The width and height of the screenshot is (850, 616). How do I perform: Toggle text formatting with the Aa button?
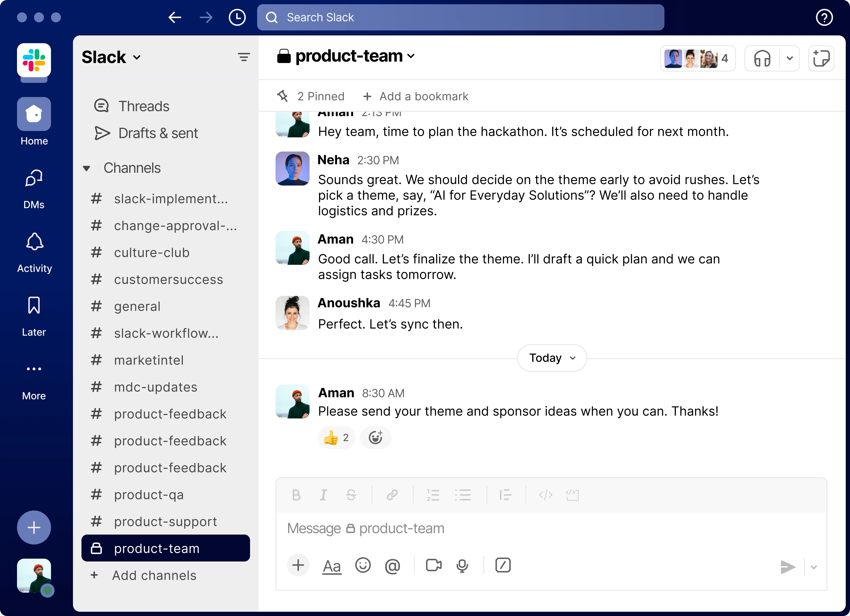[332, 566]
